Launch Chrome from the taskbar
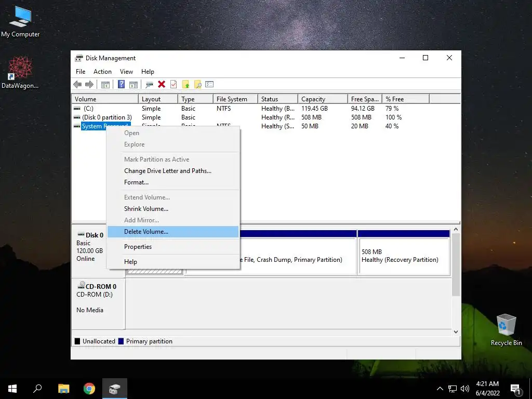Image resolution: width=532 pixels, height=399 pixels. click(x=89, y=389)
